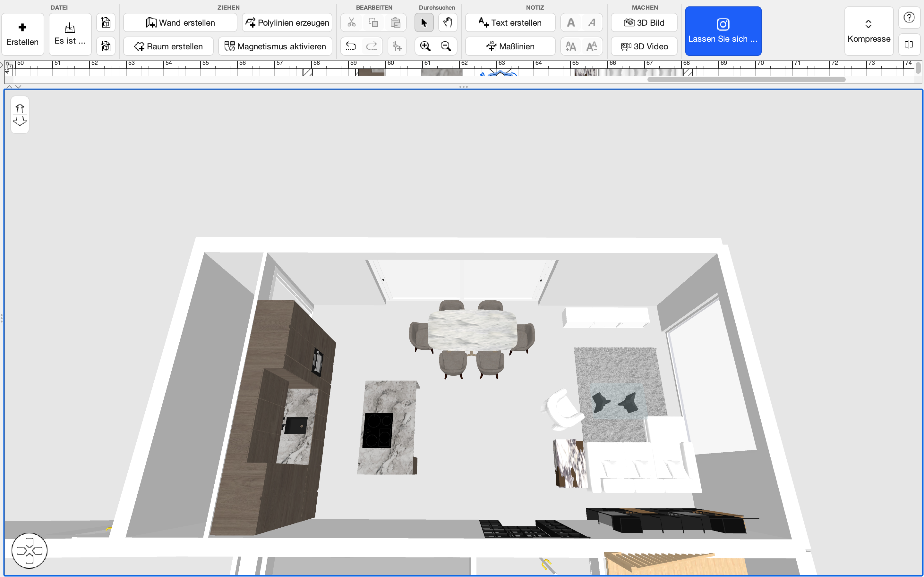Click the cut scissors icon
This screenshot has width=924, height=577.
coord(351,22)
